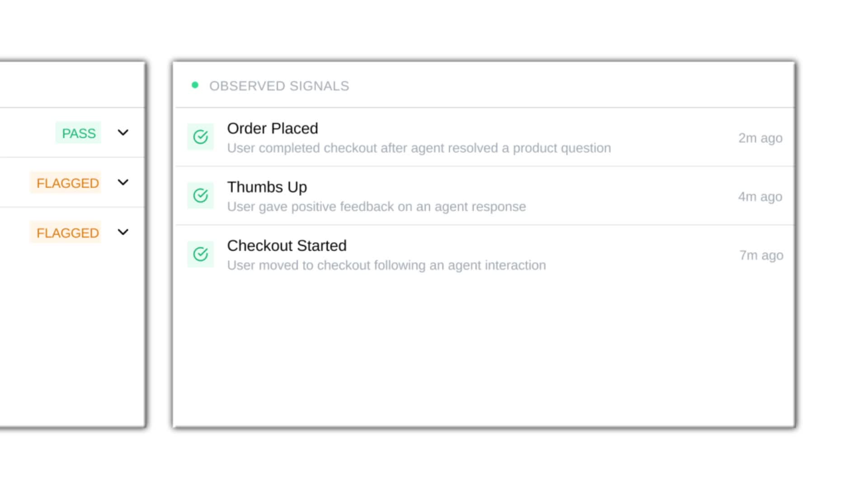Expand the PASS row chevron
The image size is (868, 488).
coord(123,133)
